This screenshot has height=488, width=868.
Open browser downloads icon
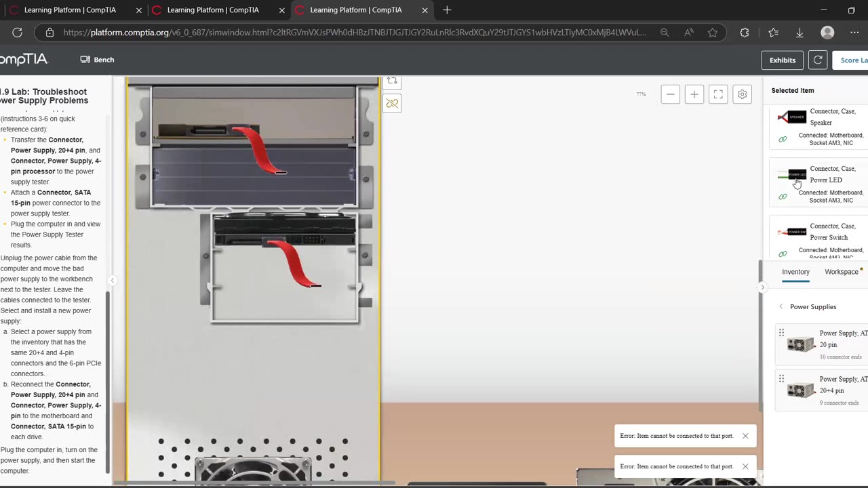(x=800, y=33)
